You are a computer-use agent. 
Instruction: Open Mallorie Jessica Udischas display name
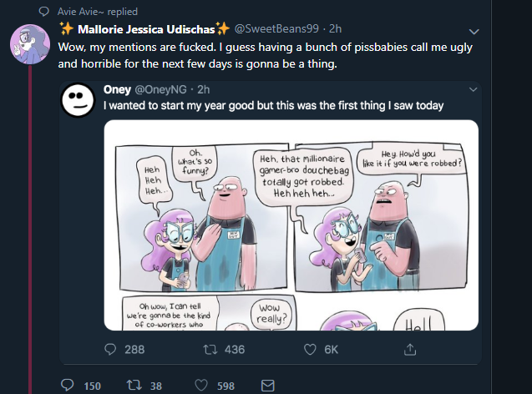click(x=146, y=29)
